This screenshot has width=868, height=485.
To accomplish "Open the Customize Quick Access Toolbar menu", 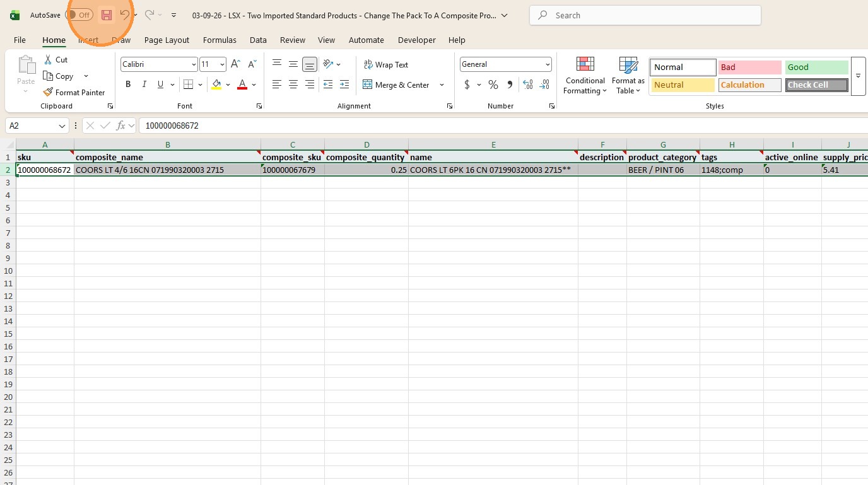I will pos(173,15).
